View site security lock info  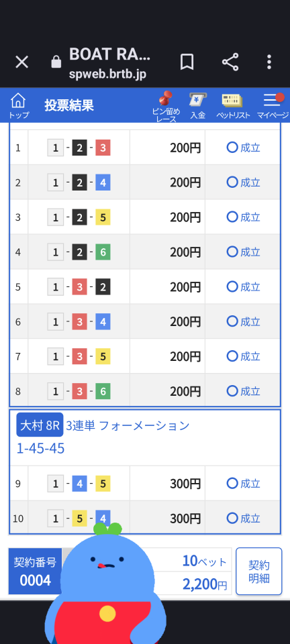pos(56,62)
